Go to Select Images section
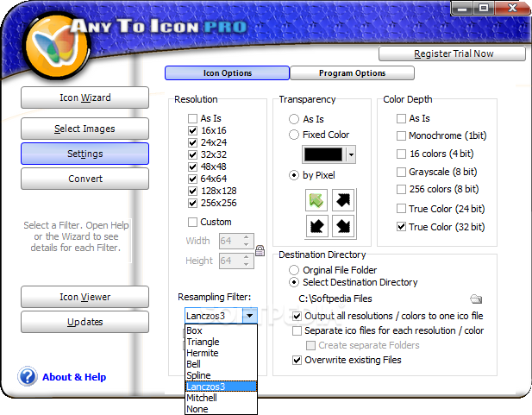532x415 pixels. (x=84, y=129)
